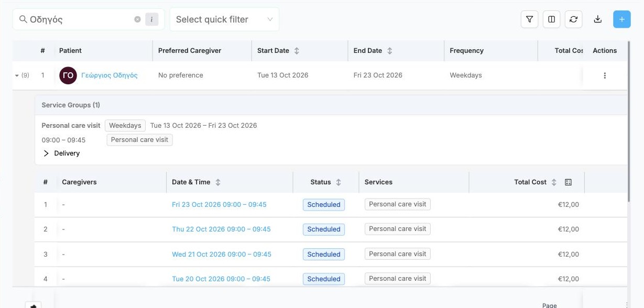The width and height of the screenshot is (644, 308).
Task: Click Personal care visit tag in Fri 23 Oct row
Action: point(398,204)
